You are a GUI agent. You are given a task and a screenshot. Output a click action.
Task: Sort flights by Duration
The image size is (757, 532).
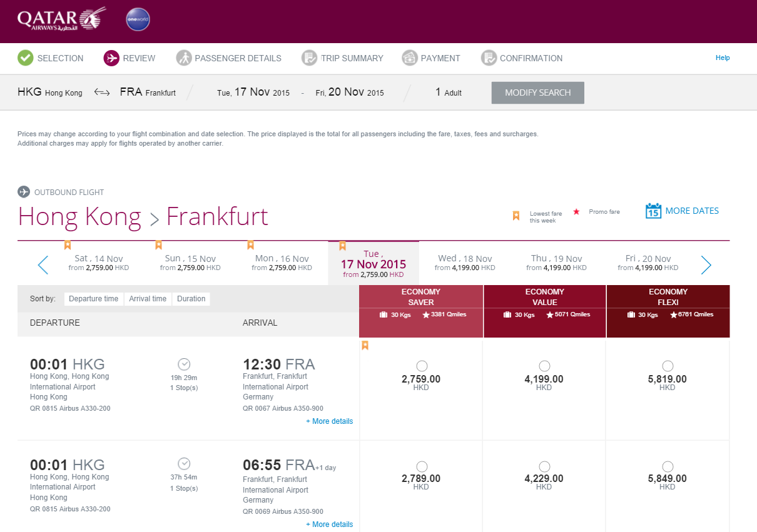pos(191,299)
